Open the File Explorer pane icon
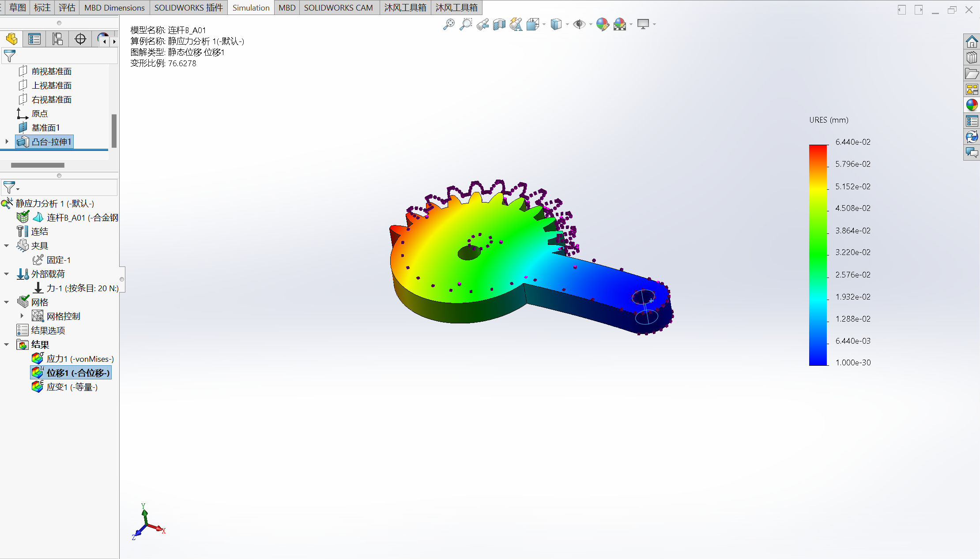Viewport: 980px width, 559px height. click(x=972, y=73)
